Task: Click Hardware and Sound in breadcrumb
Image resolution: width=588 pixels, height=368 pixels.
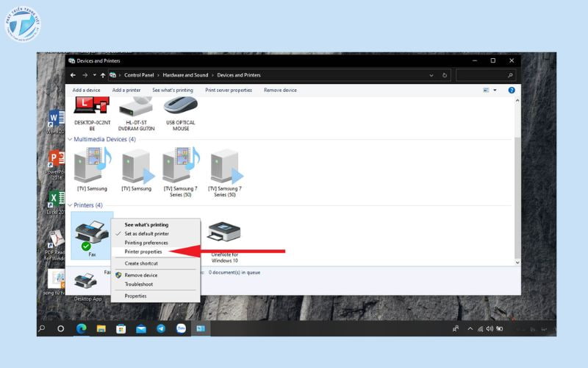Action: click(186, 75)
